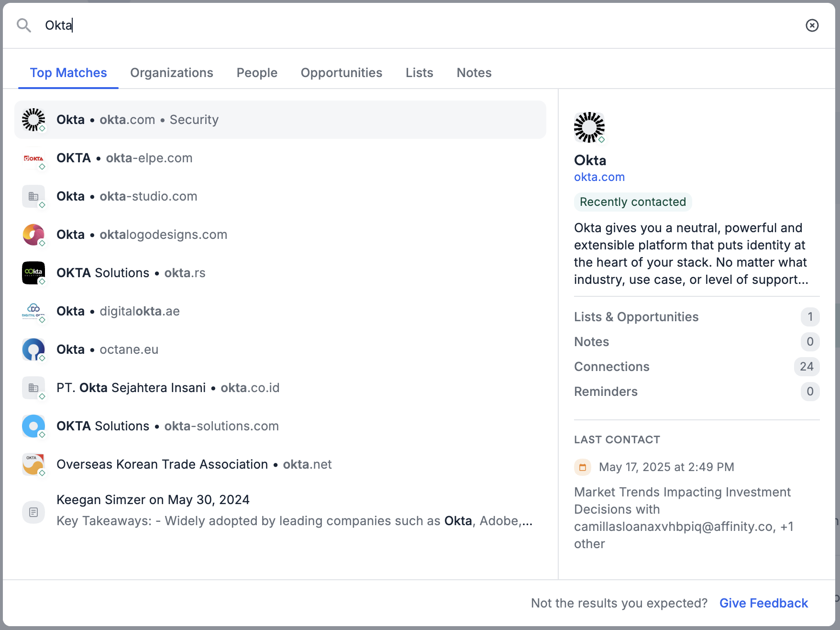The image size is (840, 630).
Task: Select OKTA Solutions okta.rs result
Action: [x=280, y=273]
